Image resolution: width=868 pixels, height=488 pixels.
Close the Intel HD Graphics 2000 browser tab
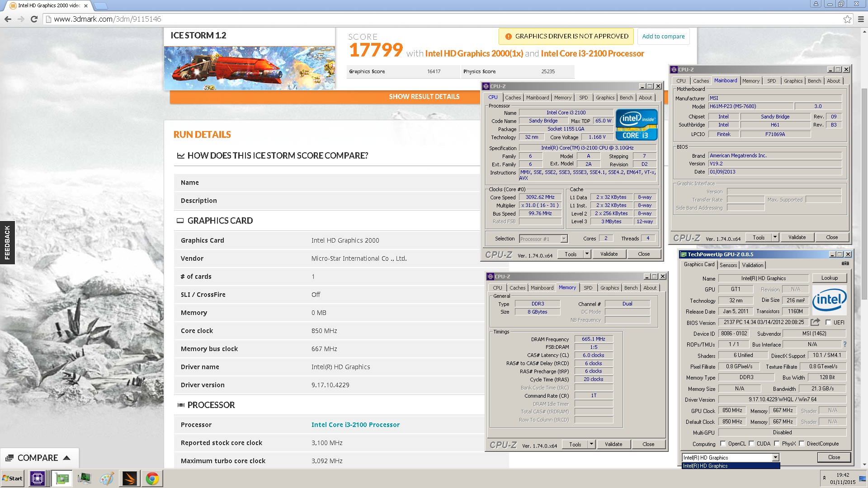tap(86, 6)
